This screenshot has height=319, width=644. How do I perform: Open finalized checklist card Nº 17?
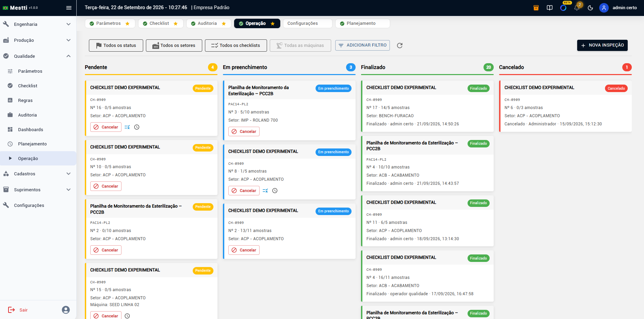pyautogui.click(x=428, y=106)
